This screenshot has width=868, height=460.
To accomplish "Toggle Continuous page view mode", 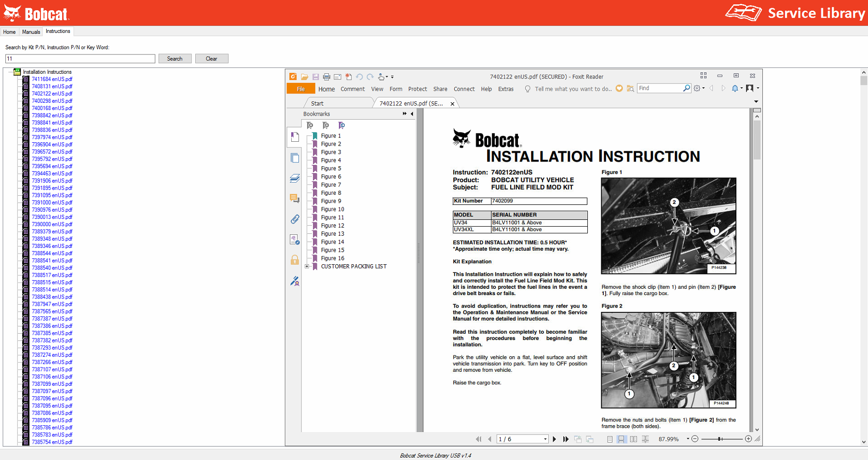I will (622, 439).
